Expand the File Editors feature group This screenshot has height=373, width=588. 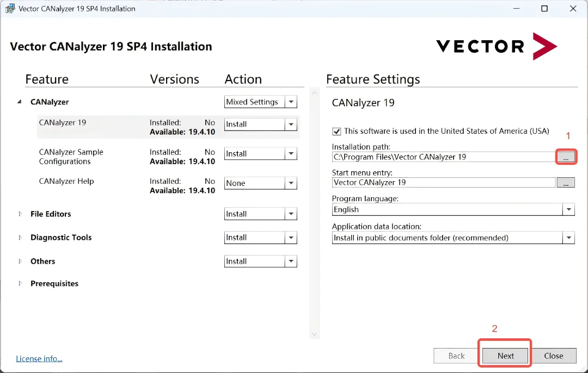[x=20, y=214]
